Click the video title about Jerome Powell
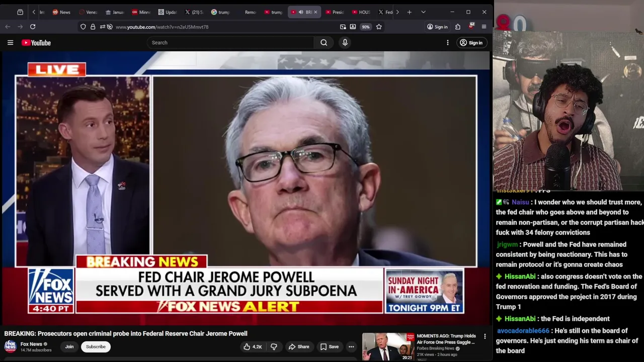644x362 pixels. (126, 333)
